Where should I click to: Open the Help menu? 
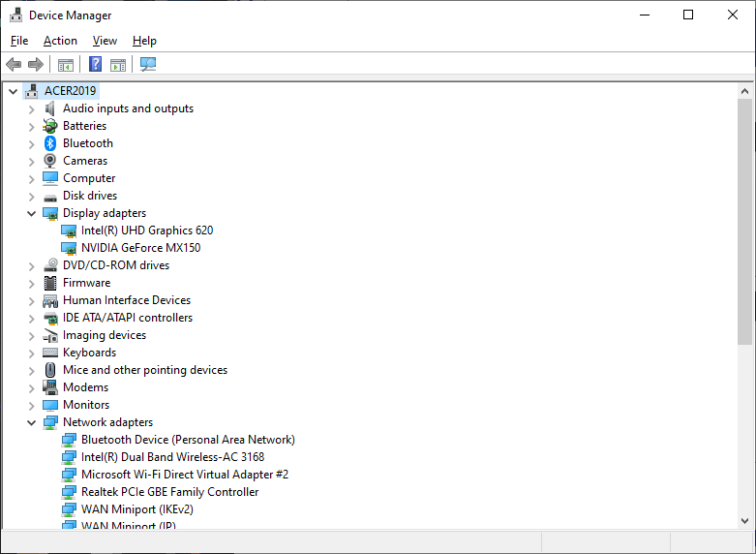point(144,41)
